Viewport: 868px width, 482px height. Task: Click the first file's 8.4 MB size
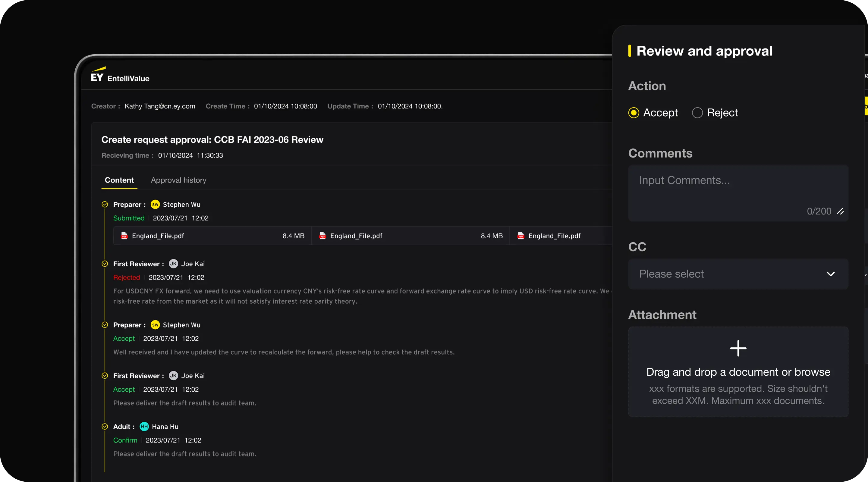(293, 236)
